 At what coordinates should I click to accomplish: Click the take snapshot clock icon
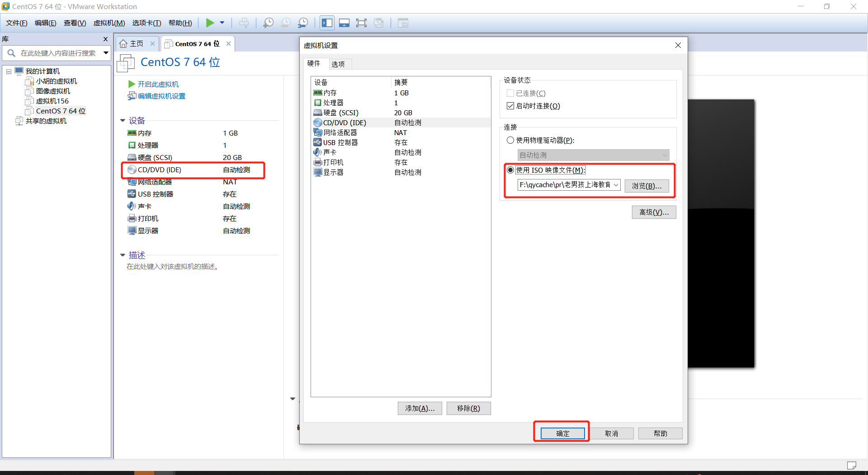pos(268,23)
